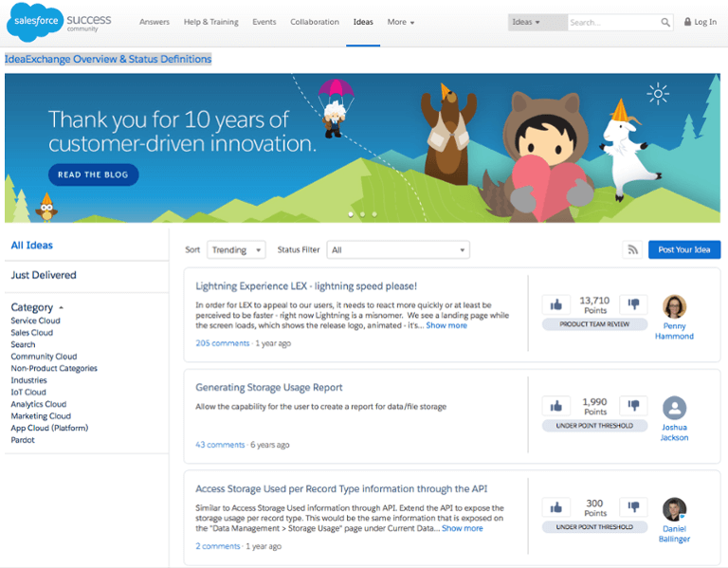
Task: Filter by Marketing Cloud category
Action: [41, 416]
